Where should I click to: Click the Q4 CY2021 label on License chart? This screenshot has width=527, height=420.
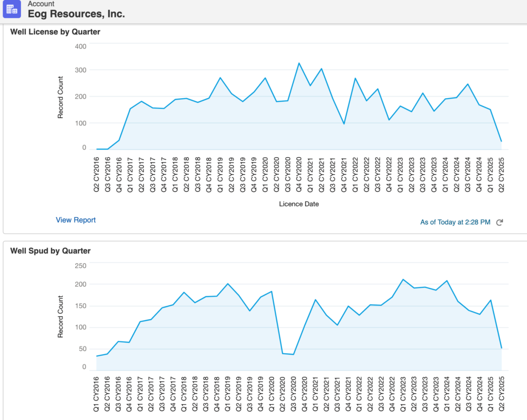click(344, 175)
